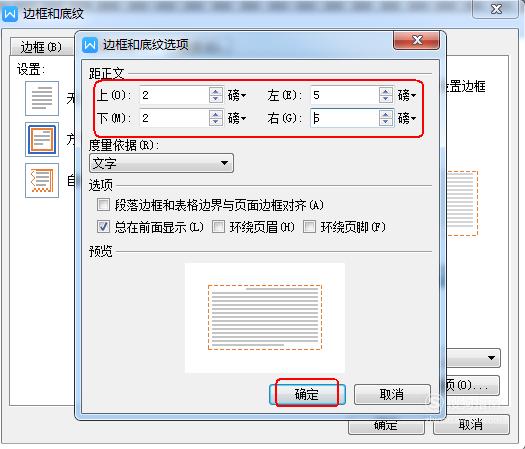Confirm options with the highlighted 确定 button
Viewport: 525px width, 449px height.
pos(307,394)
